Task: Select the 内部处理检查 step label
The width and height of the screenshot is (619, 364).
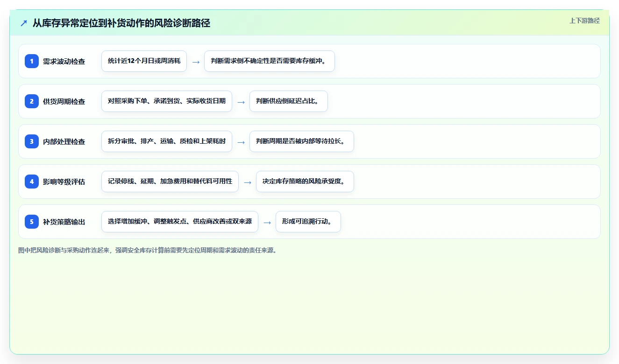Action: pyautogui.click(x=64, y=141)
